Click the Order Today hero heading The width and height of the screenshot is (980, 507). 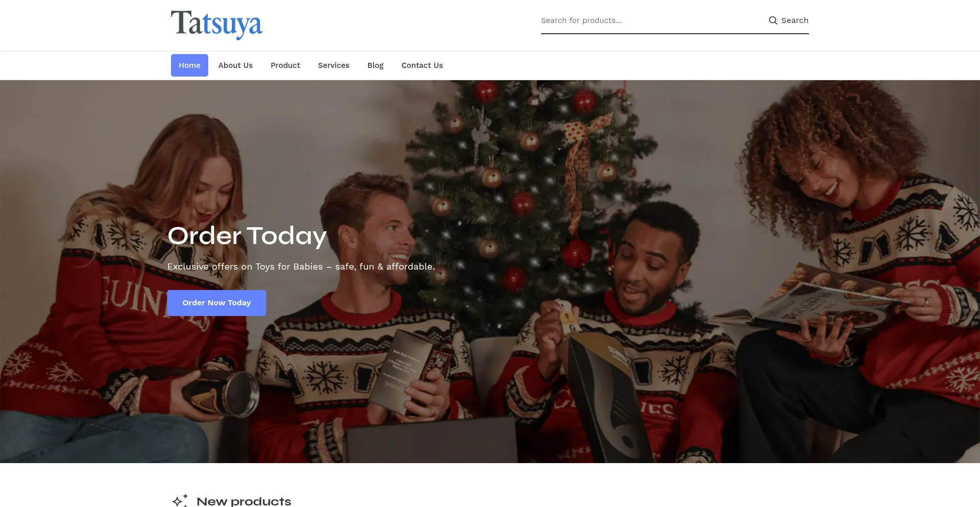247,236
